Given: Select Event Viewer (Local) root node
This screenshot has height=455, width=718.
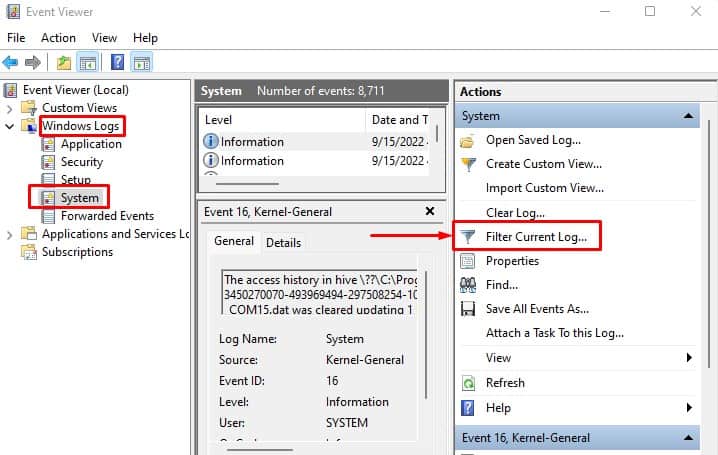Looking at the screenshot, I should click(76, 90).
